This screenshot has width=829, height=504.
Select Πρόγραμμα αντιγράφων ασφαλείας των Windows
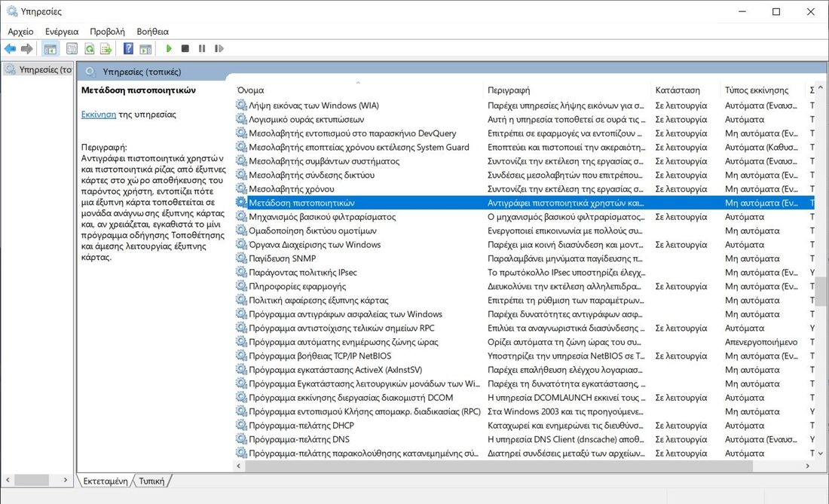[346, 314]
